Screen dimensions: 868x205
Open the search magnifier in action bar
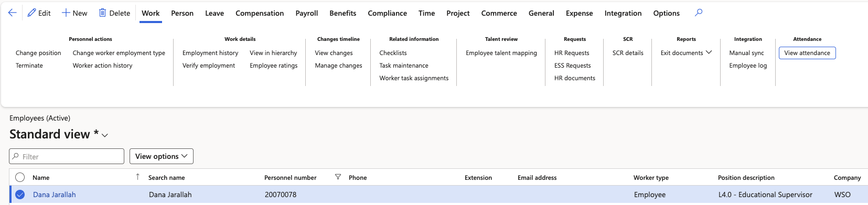click(x=699, y=13)
